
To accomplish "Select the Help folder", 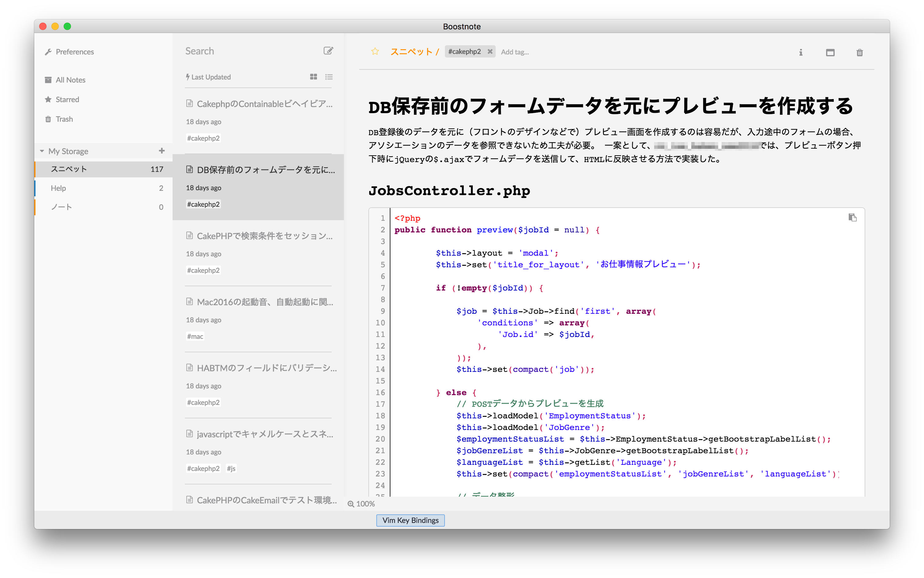I will click(x=58, y=188).
